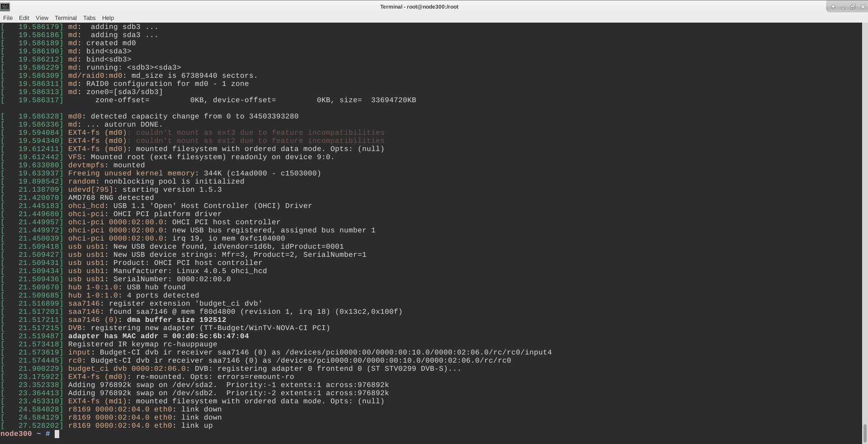Click 'RAID0 configuration for md0 - 1 zone'

click(x=167, y=84)
